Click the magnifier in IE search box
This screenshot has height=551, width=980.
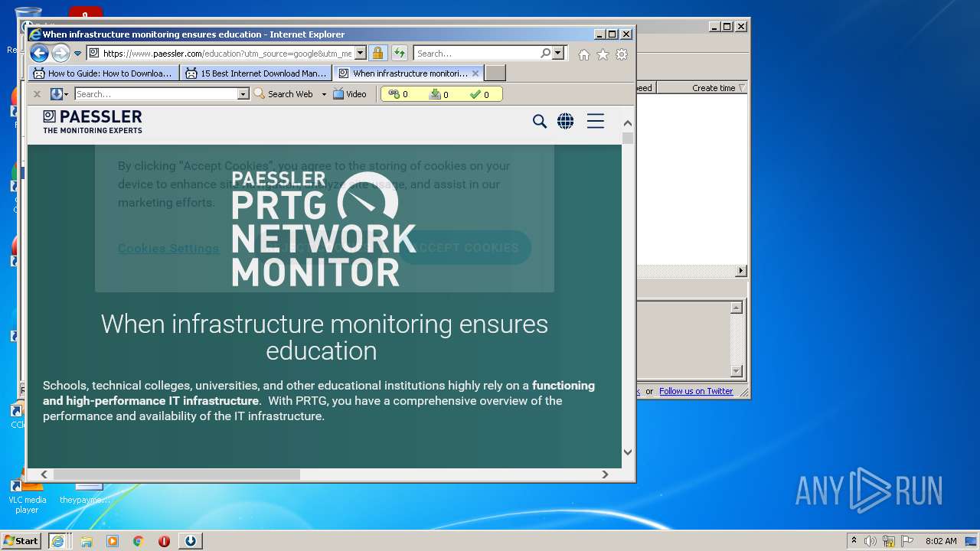[x=545, y=54]
